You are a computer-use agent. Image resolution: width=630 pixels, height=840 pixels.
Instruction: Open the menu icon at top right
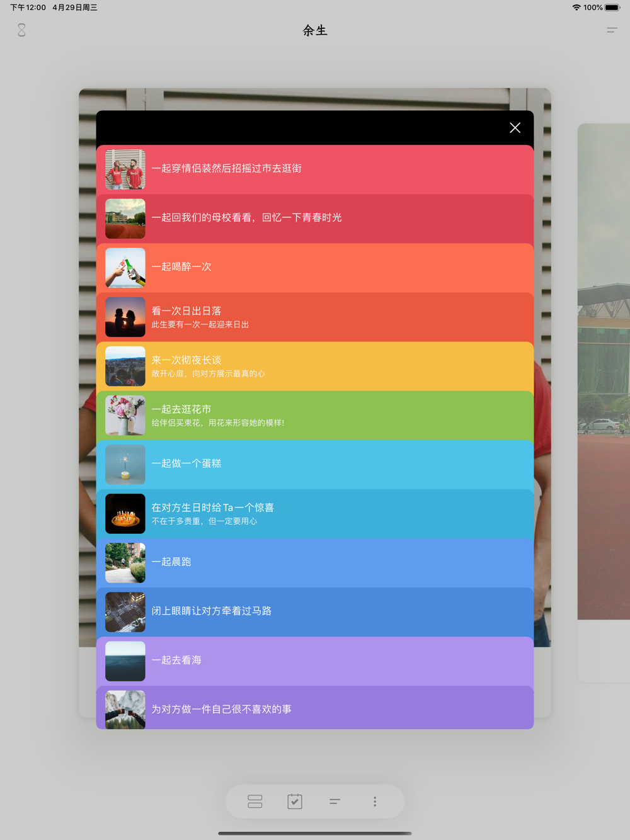tap(612, 30)
